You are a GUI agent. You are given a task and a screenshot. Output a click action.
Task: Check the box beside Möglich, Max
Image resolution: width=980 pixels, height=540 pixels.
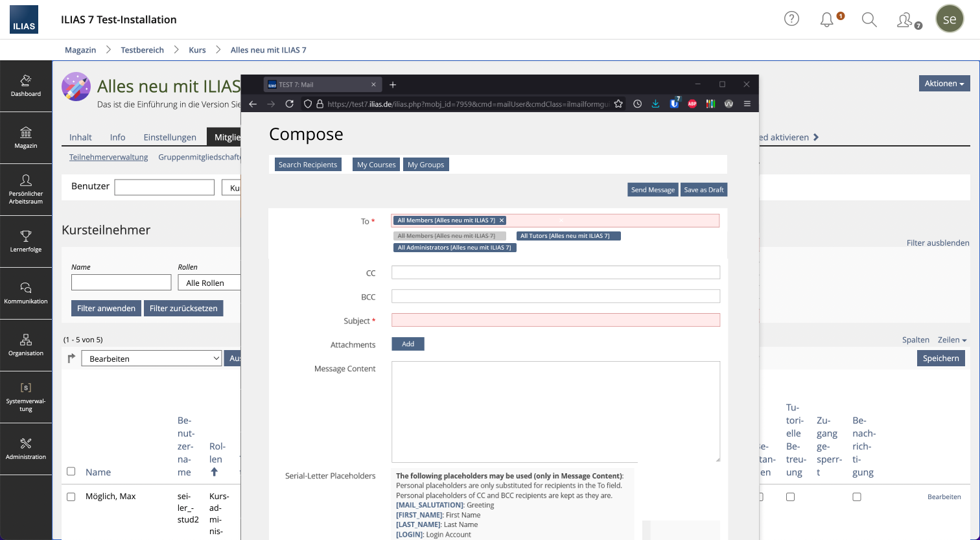71,497
